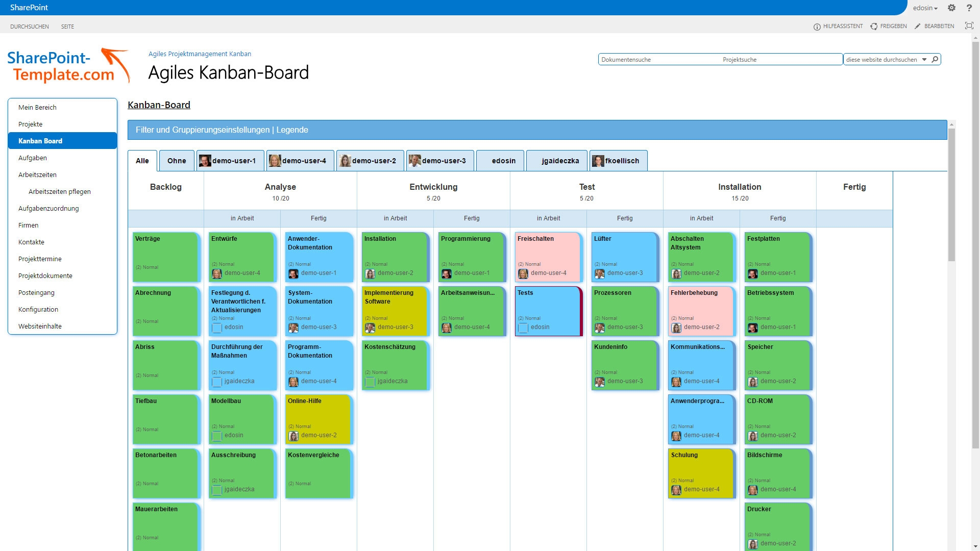The width and height of the screenshot is (980, 551).
Task: Click the HILFEASSISTENT info icon
Action: [817, 26]
